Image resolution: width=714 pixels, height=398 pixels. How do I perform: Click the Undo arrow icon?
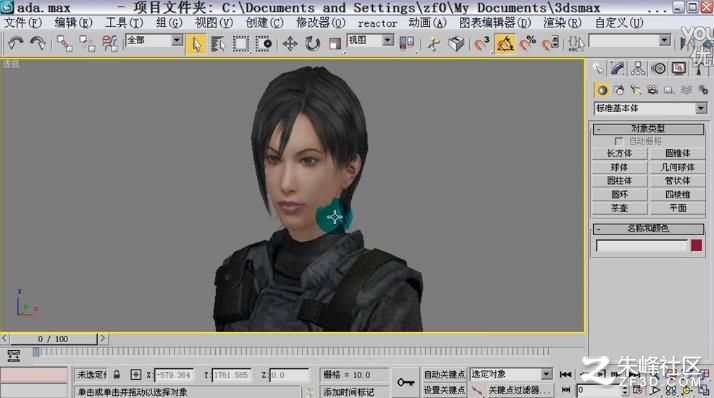tap(15, 43)
